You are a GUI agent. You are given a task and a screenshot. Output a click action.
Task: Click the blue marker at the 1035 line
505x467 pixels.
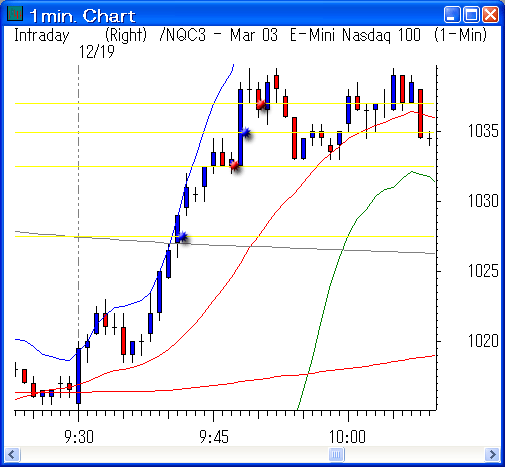[246, 132]
